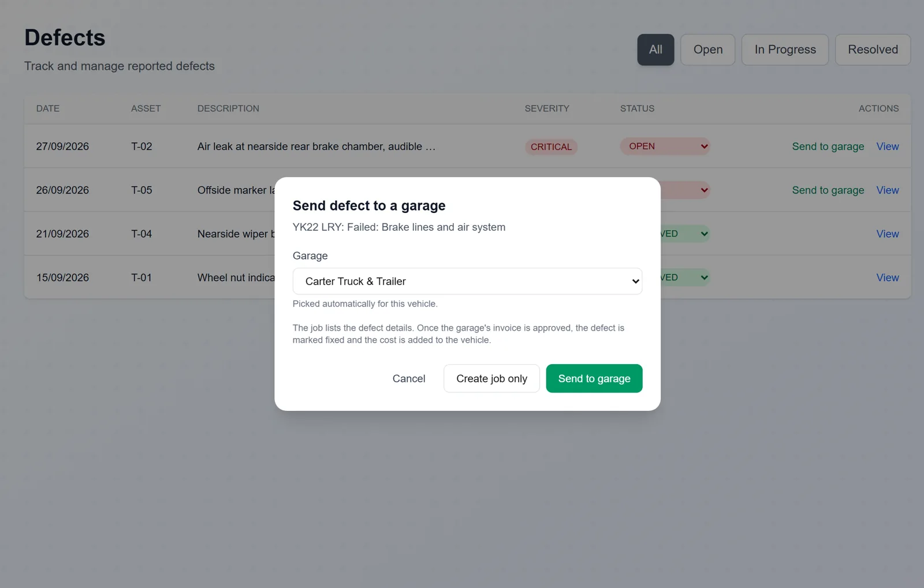Cancel the send defect dialog
Viewport: 924px width, 588px height.
click(409, 379)
